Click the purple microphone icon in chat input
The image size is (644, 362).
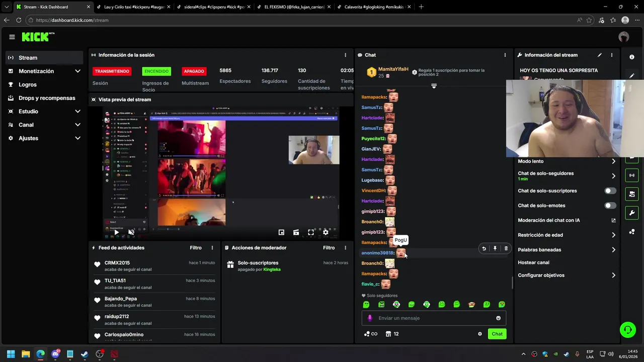[370, 318]
